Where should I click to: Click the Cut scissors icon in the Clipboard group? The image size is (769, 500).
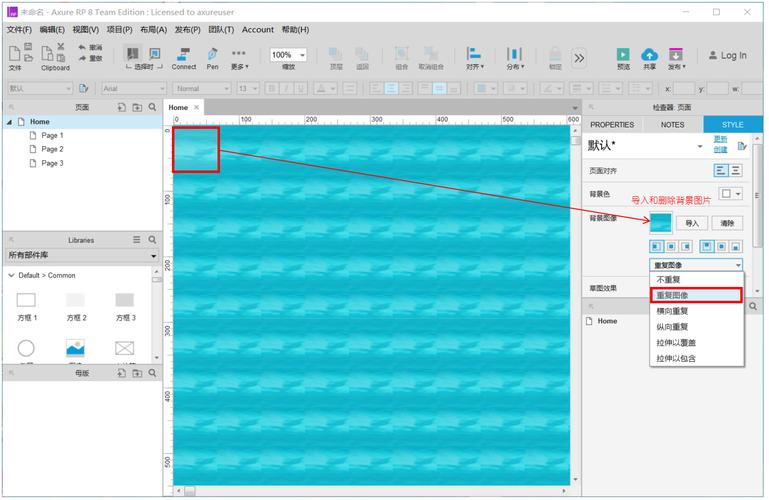[x=61, y=46]
